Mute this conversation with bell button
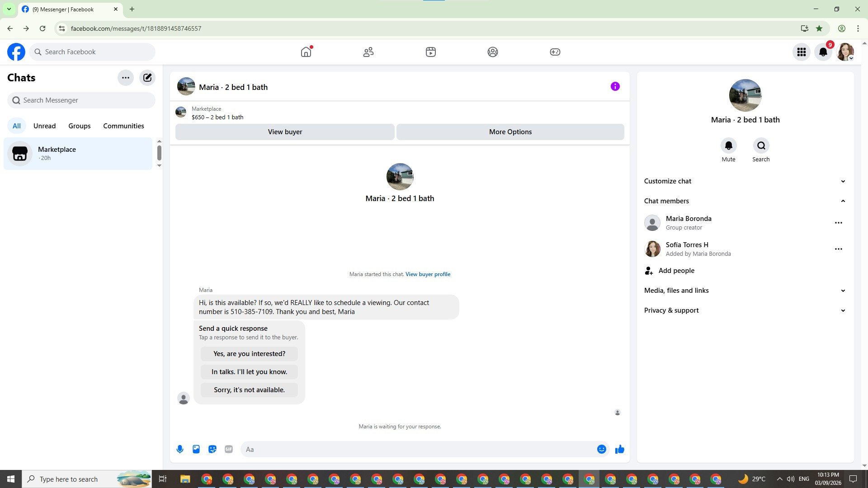Screen dimensions: 868x488 728,146
